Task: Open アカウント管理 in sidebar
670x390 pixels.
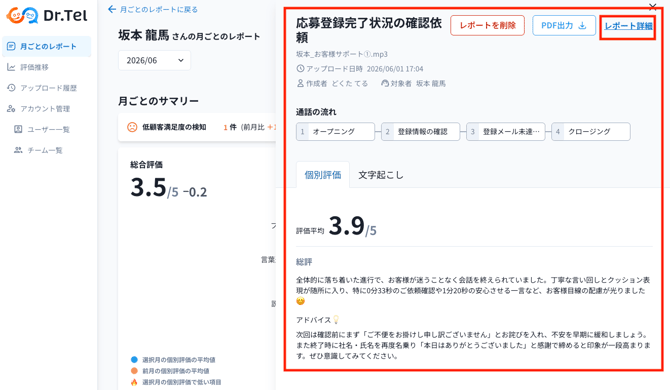Action: [x=45, y=108]
